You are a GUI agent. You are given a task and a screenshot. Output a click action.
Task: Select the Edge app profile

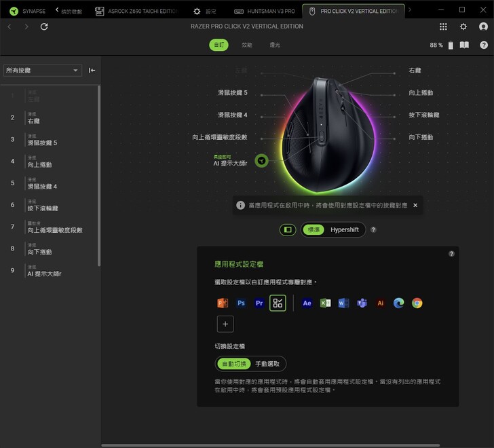tap(398, 303)
